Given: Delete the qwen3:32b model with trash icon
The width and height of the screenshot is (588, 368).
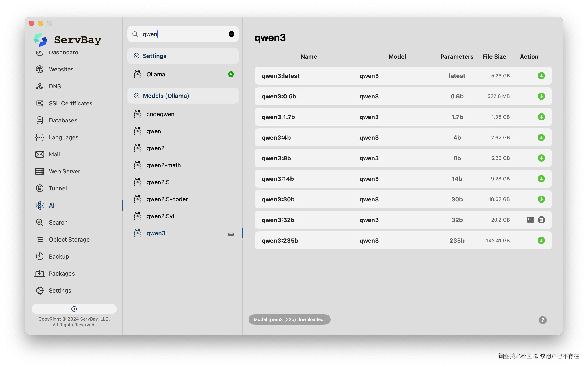Looking at the screenshot, I should tap(541, 220).
